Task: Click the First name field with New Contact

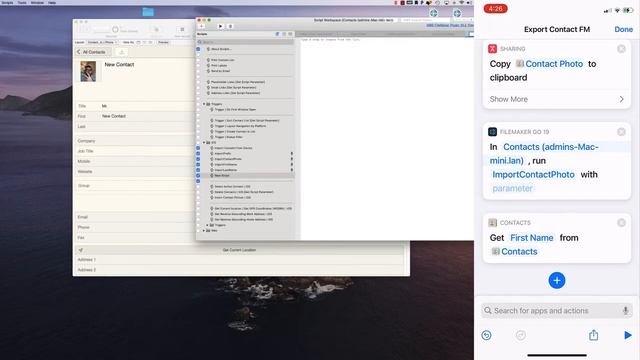Action: 146,116
